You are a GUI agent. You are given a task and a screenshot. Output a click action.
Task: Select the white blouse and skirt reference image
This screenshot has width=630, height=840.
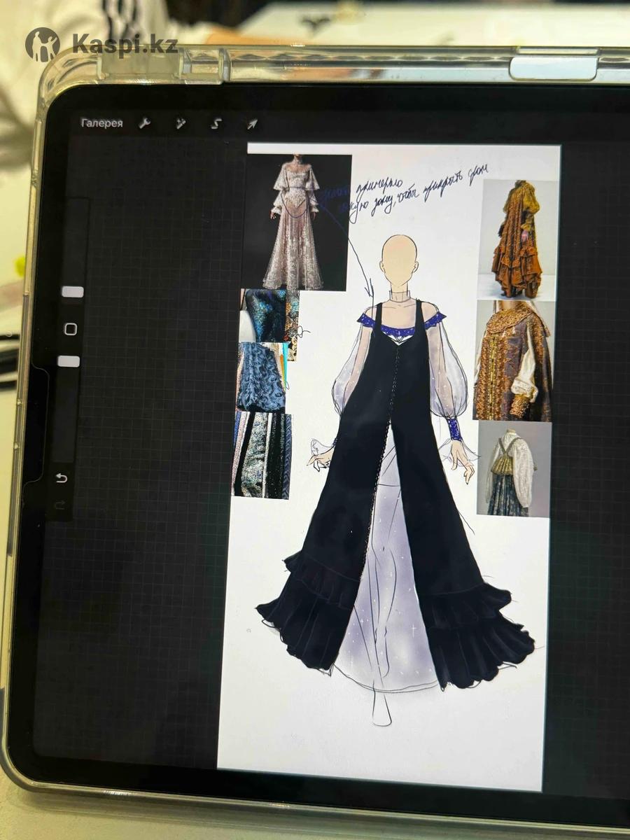tap(513, 469)
